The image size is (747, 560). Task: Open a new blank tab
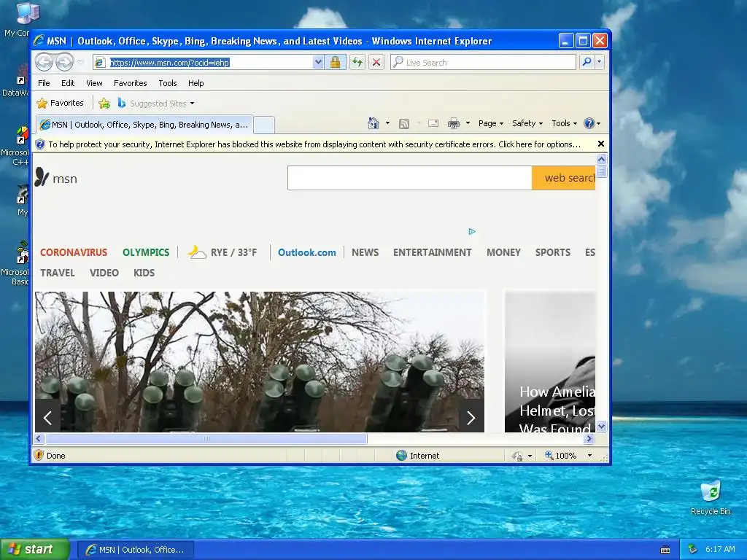[x=264, y=125]
